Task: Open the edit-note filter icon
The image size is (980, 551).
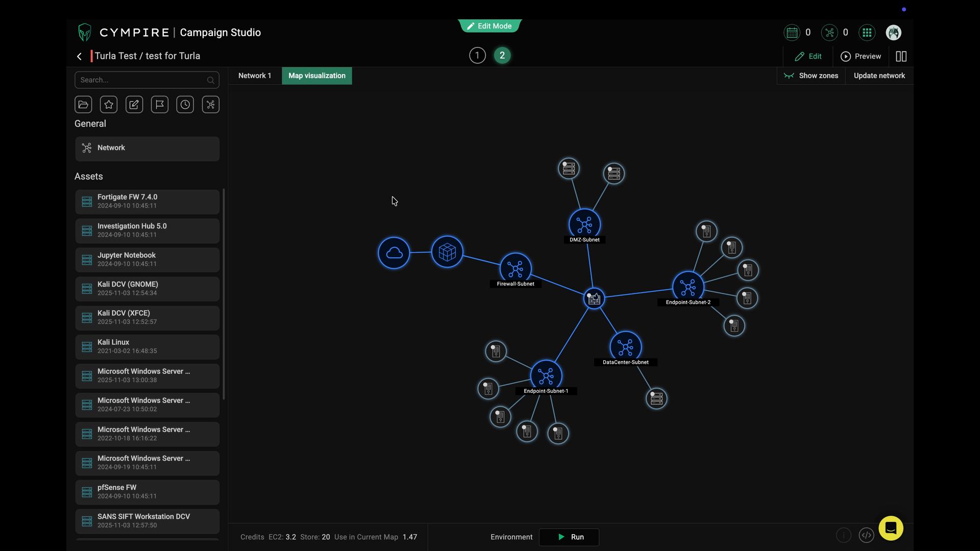Action: tap(134, 105)
